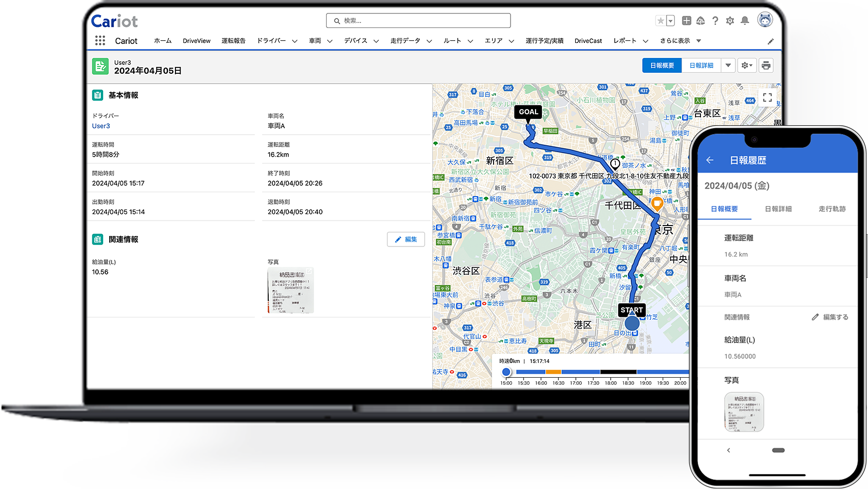This screenshot has height=489, width=868.
Task: Click the print icon button
Action: [x=766, y=65]
